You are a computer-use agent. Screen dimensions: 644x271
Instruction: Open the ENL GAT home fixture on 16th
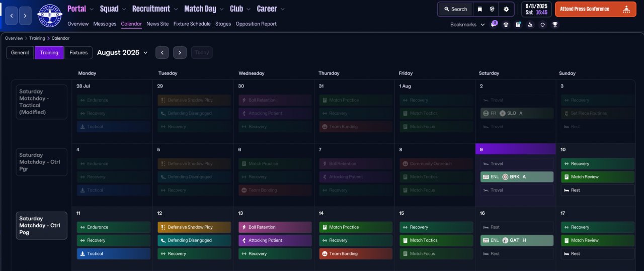[517, 240]
